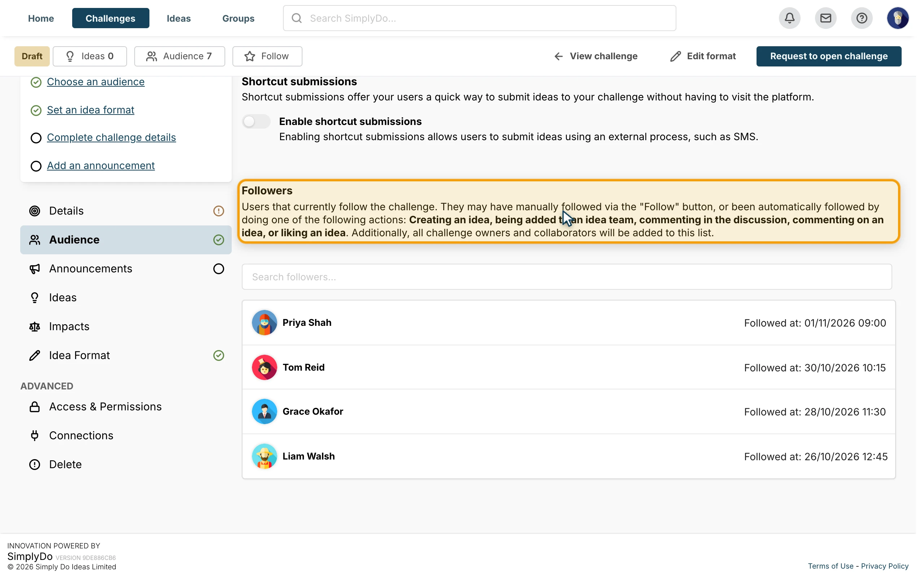The width and height of the screenshot is (924, 578).
Task: Click the pencil icon in Edit format
Action: pos(675,56)
